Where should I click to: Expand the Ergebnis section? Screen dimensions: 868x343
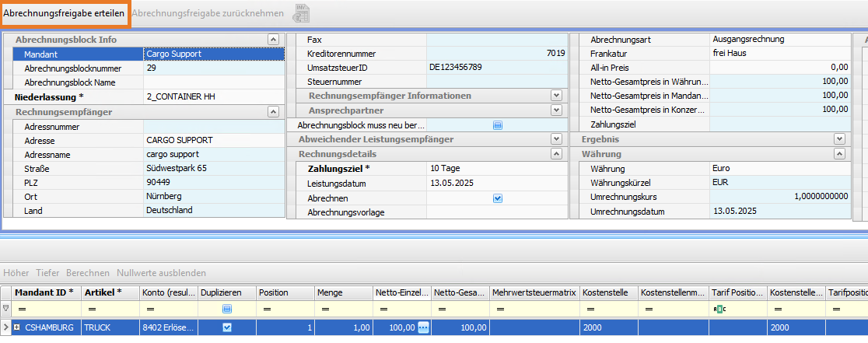(x=839, y=138)
